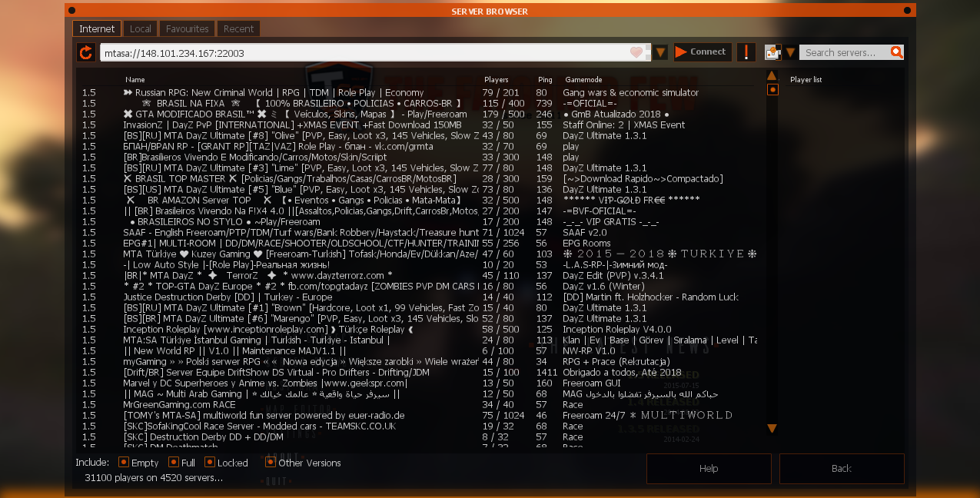
Task: Click the scroll down arrow of server list
Action: 772,428
